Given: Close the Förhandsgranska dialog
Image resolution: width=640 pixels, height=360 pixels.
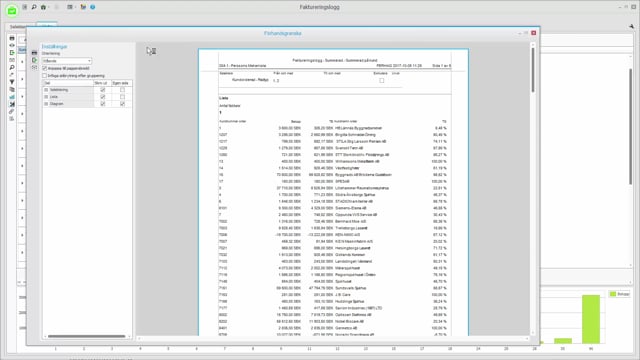Looking at the screenshot, I should click(533, 33).
